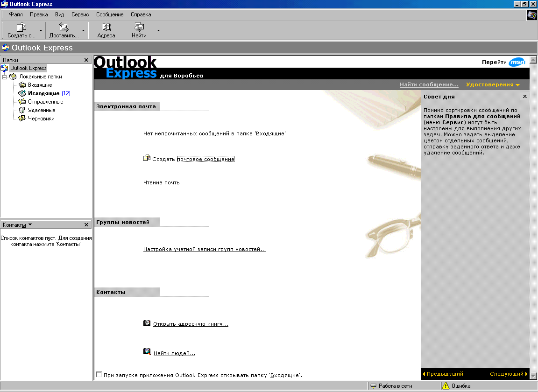Click the find people icon next to Найти людей
The image size is (538, 392).
click(147, 351)
